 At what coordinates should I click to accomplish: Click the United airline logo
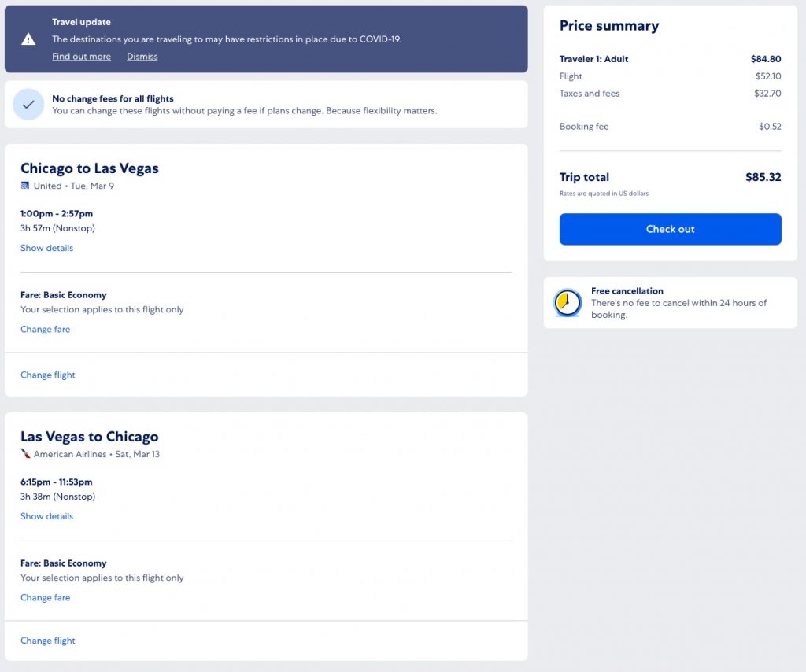point(25,186)
